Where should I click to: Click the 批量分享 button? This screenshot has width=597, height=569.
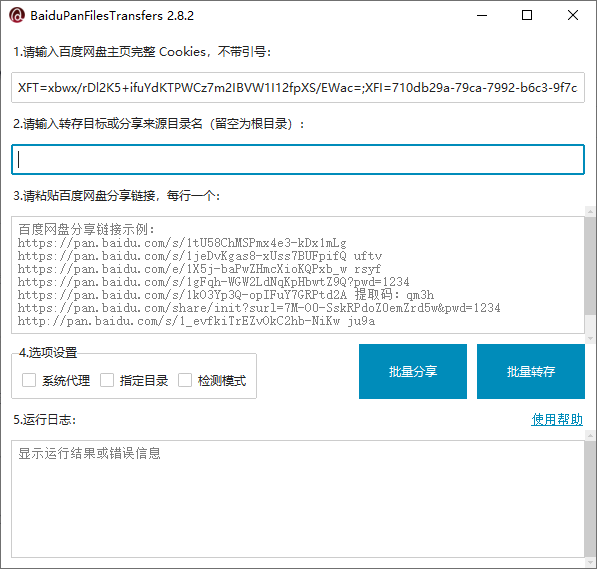pos(413,371)
